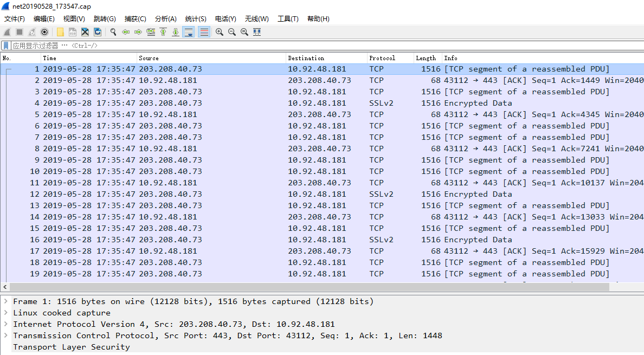Click the Stop capture square icon
Image resolution: width=644 pixels, height=355 pixels.
20,32
